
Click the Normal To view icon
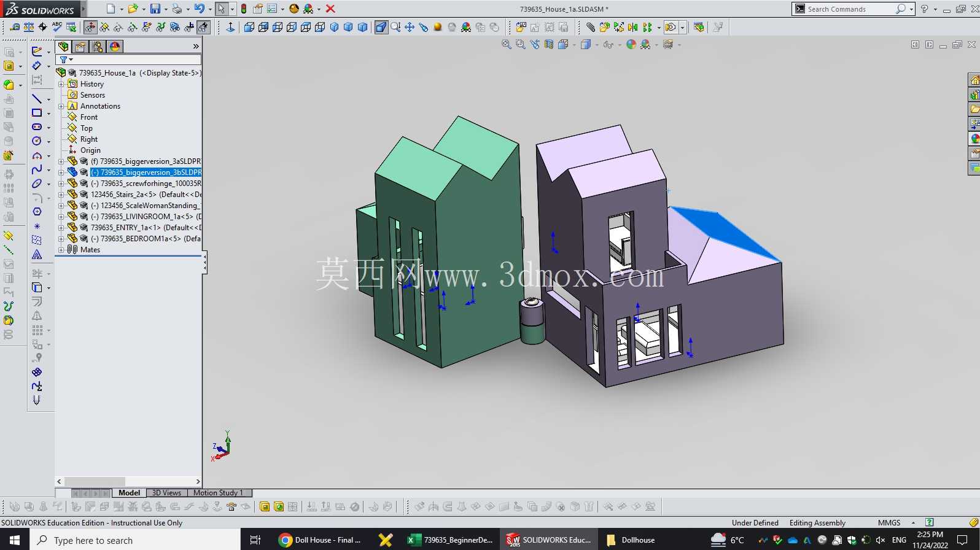230,27
